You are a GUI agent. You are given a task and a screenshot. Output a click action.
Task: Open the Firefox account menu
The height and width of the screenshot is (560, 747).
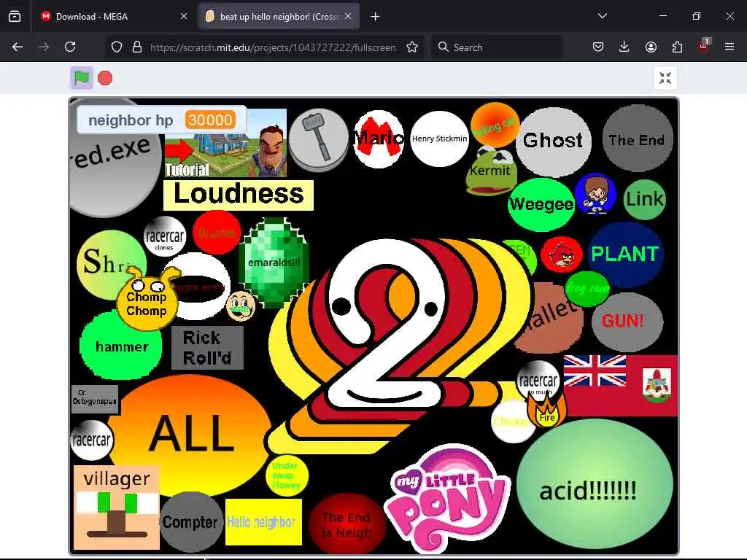coord(651,47)
